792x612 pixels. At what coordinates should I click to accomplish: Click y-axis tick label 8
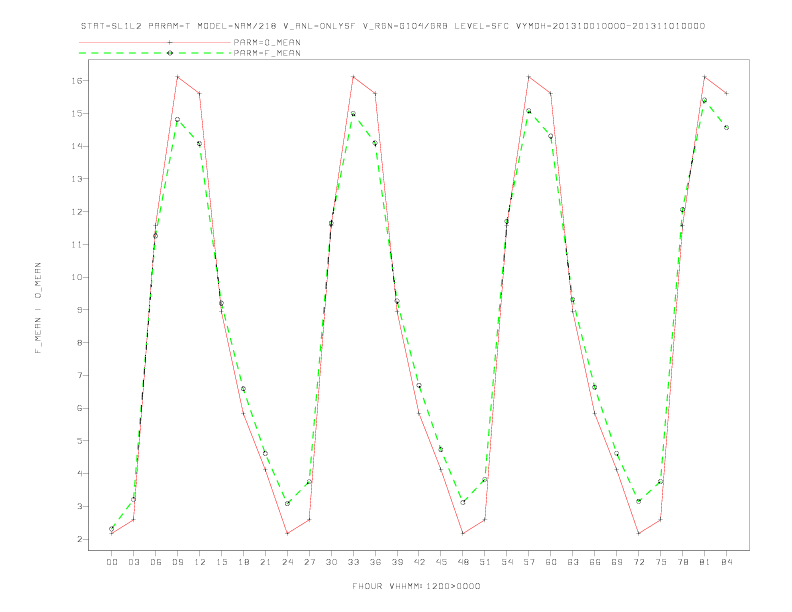pyautogui.click(x=79, y=342)
